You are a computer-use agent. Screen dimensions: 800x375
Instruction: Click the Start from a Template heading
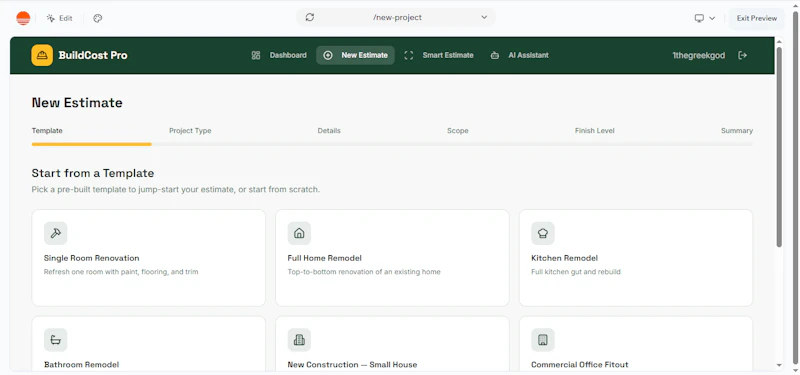coord(93,173)
